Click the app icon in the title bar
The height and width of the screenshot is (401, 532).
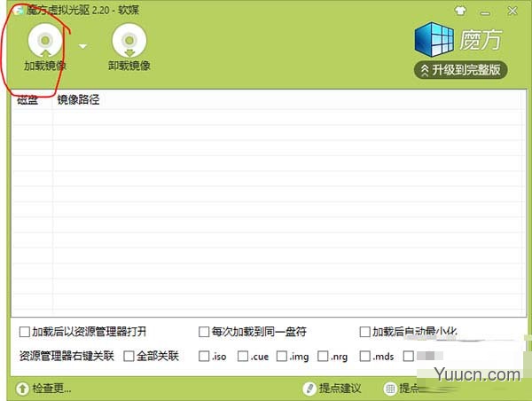tap(19, 11)
